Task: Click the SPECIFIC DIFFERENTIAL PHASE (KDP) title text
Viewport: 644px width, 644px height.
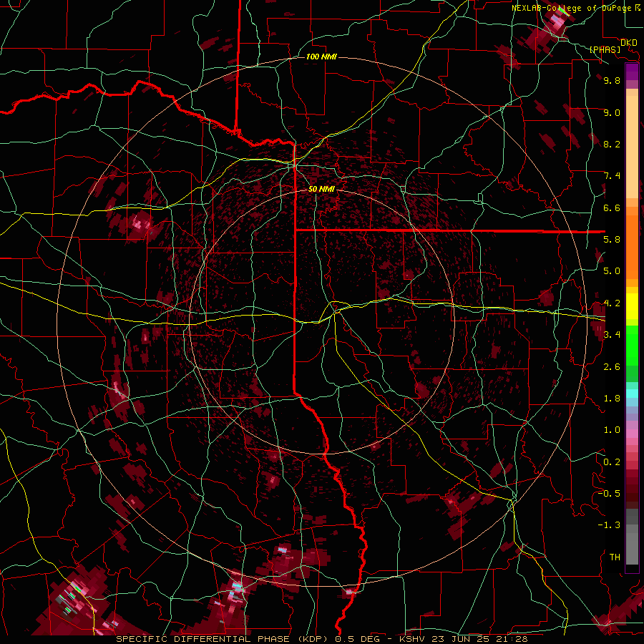Action: click(x=222, y=639)
